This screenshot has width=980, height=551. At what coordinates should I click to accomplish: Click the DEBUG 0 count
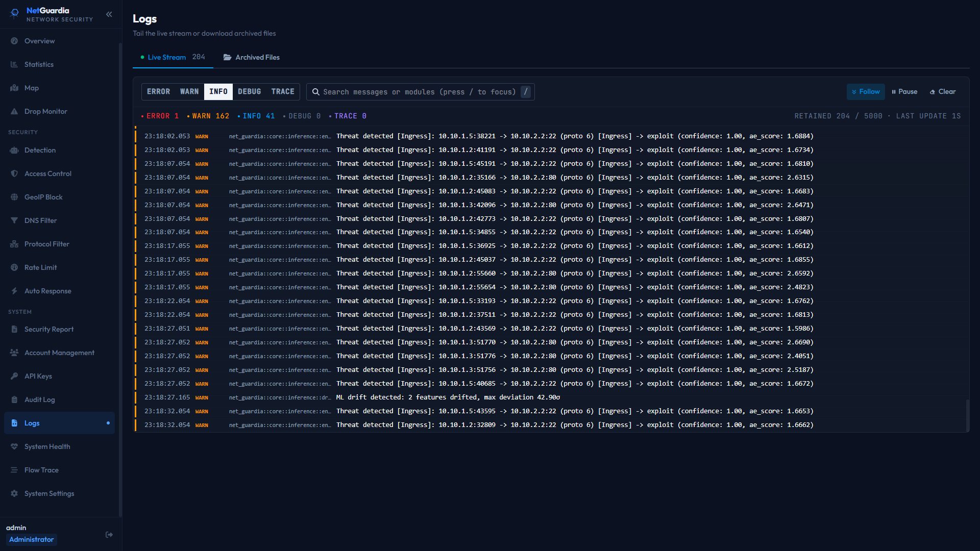click(302, 116)
